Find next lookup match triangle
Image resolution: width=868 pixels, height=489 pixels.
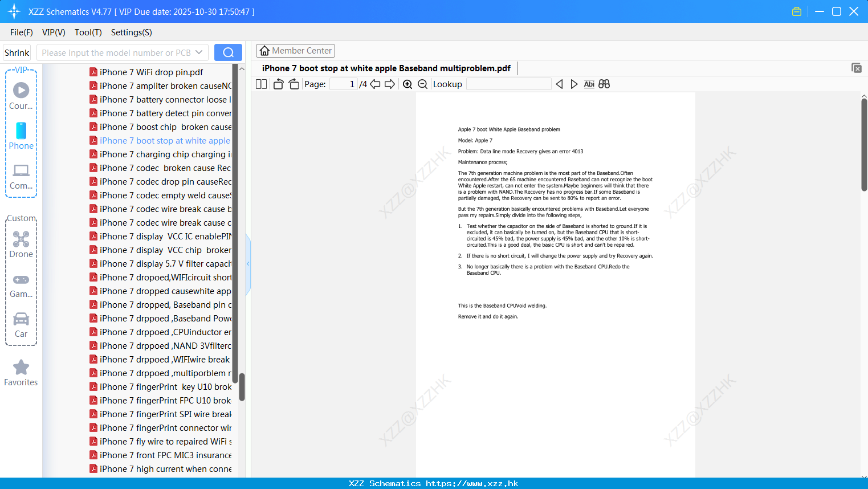574,84
